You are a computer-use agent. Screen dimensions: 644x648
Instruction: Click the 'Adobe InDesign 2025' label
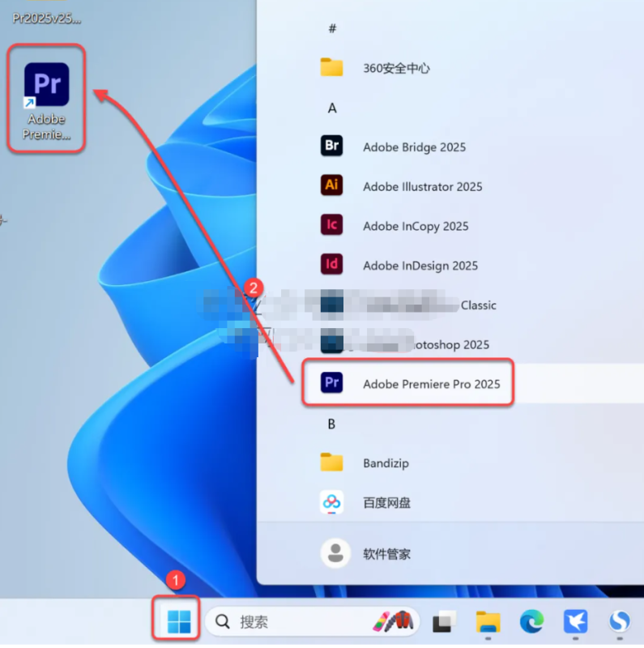pos(420,266)
